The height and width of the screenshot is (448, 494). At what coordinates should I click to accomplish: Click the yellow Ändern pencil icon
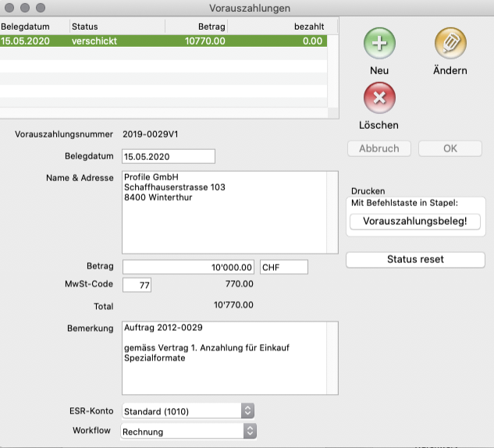click(x=450, y=44)
